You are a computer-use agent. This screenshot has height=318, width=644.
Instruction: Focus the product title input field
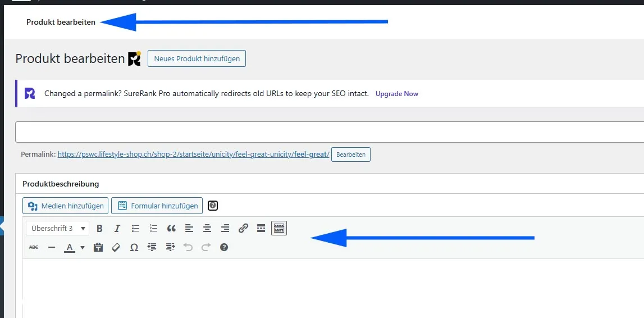[330, 132]
